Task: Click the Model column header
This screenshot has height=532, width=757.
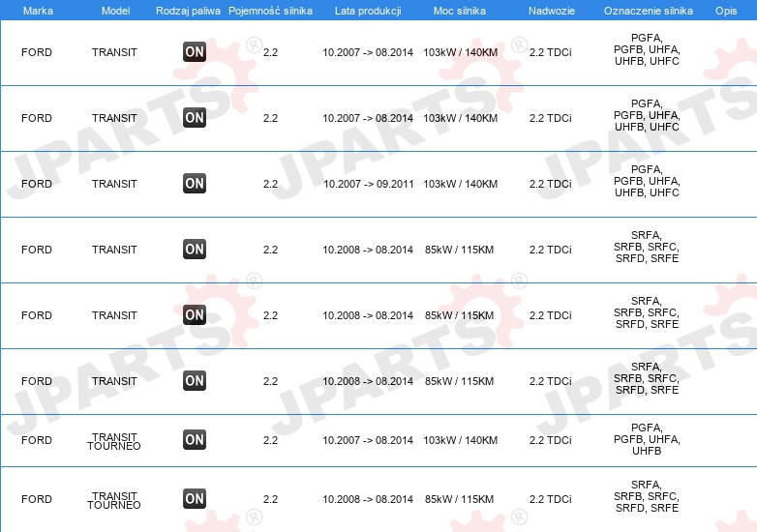Action: tap(115, 10)
